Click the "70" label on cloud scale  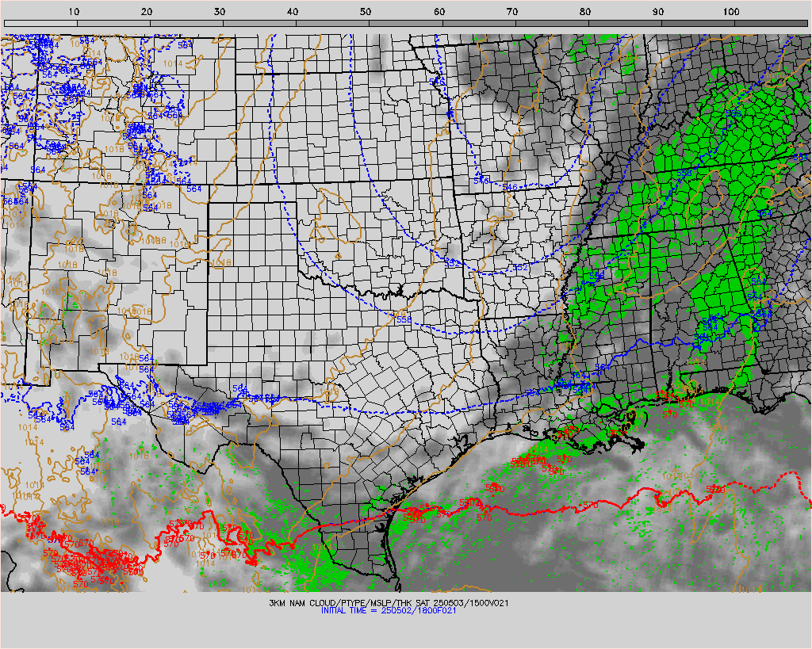click(512, 12)
